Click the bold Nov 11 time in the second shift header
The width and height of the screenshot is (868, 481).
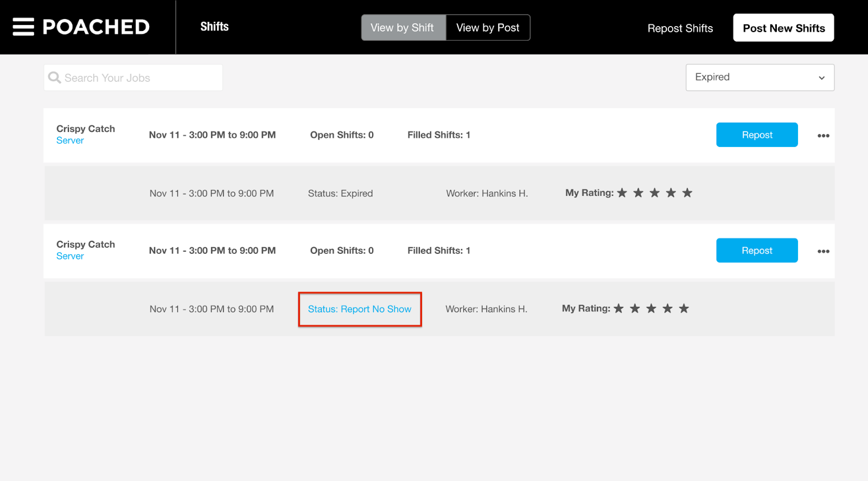click(212, 251)
